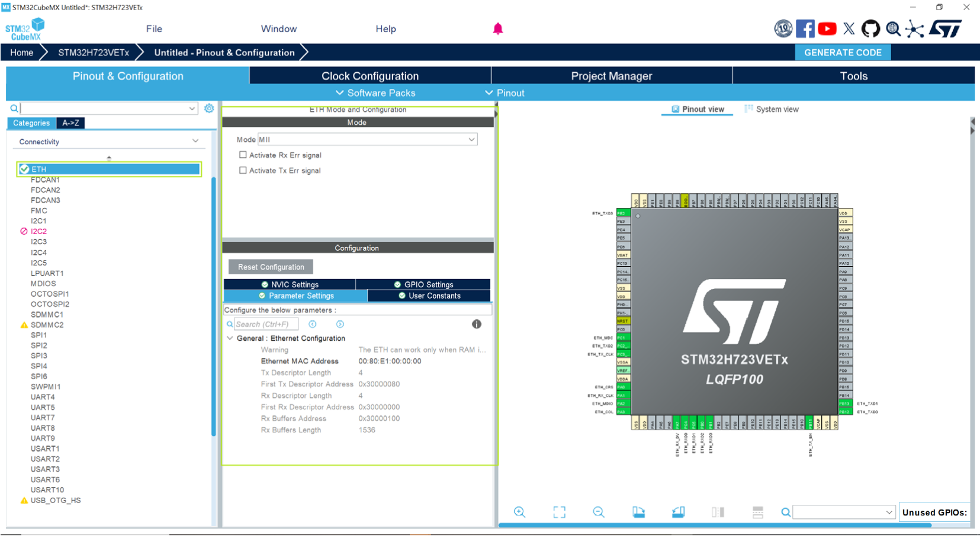Open the peripheral search dropdown arrow
This screenshot has height=551, width=980.
(192, 108)
